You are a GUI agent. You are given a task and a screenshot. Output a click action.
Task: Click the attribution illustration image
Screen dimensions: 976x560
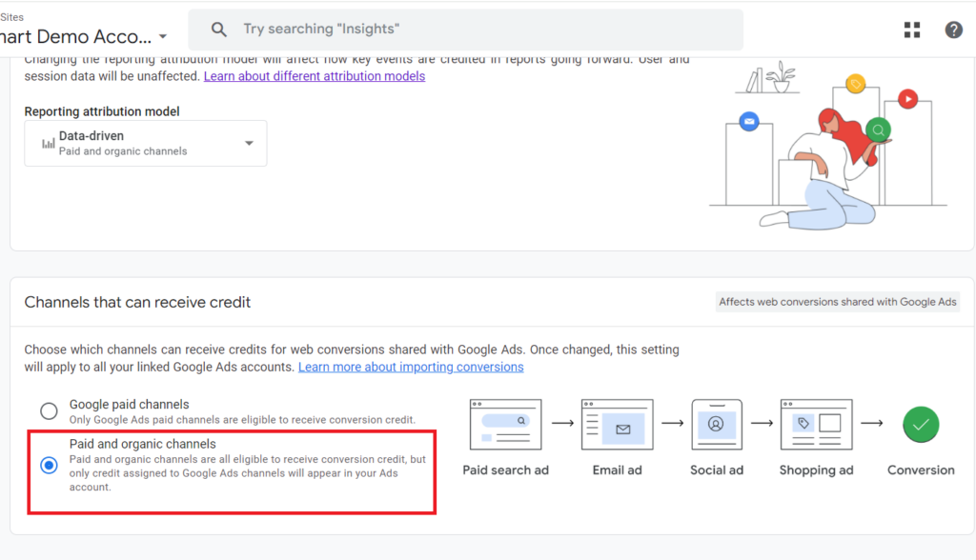point(828,145)
